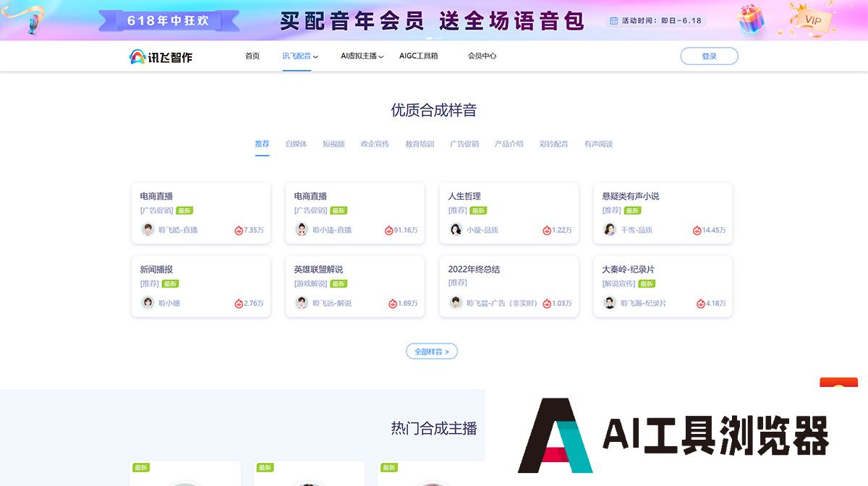Viewport: 868px width, 486px height.
Task: Click the 全部样音 button
Action: pos(432,351)
